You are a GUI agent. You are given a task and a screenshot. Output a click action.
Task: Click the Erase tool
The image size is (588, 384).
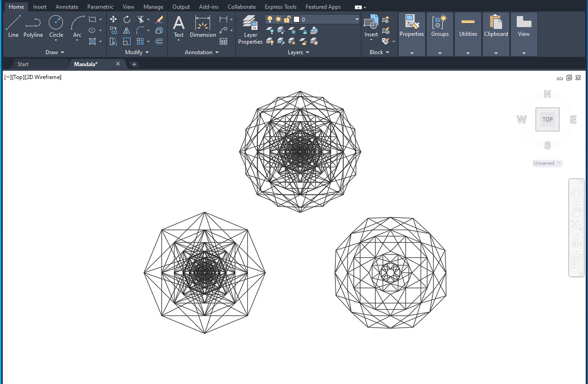click(159, 19)
